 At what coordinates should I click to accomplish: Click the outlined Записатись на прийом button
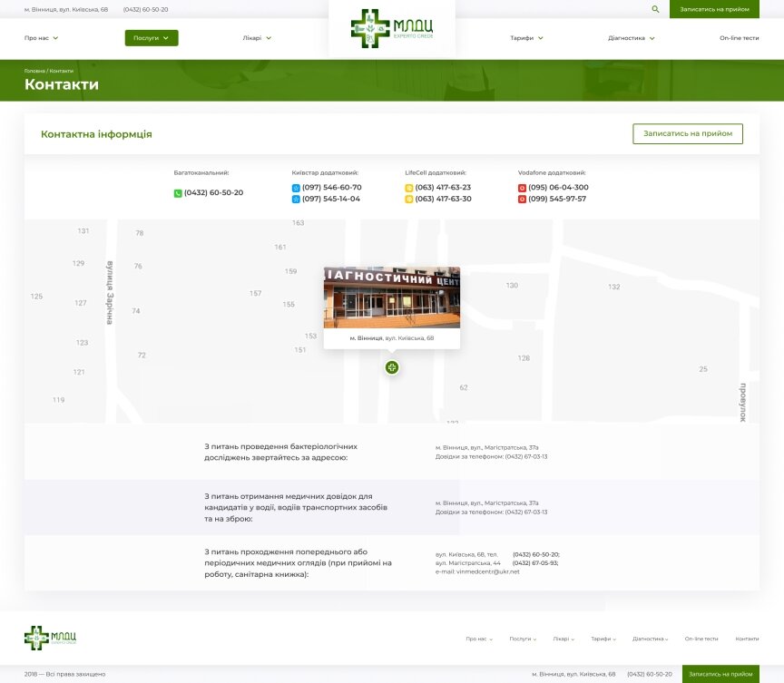(688, 133)
